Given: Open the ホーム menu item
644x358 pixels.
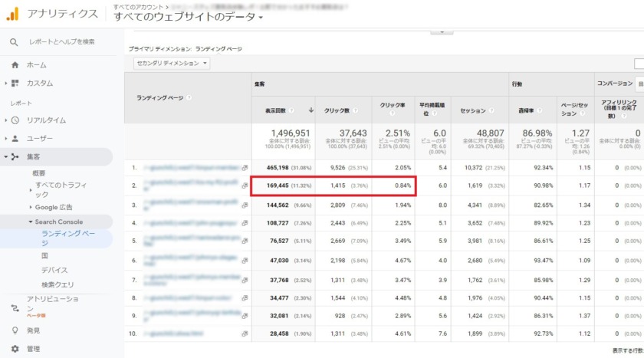Looking at the screenshot, I should pyautogui.click(x=37, y=65).
